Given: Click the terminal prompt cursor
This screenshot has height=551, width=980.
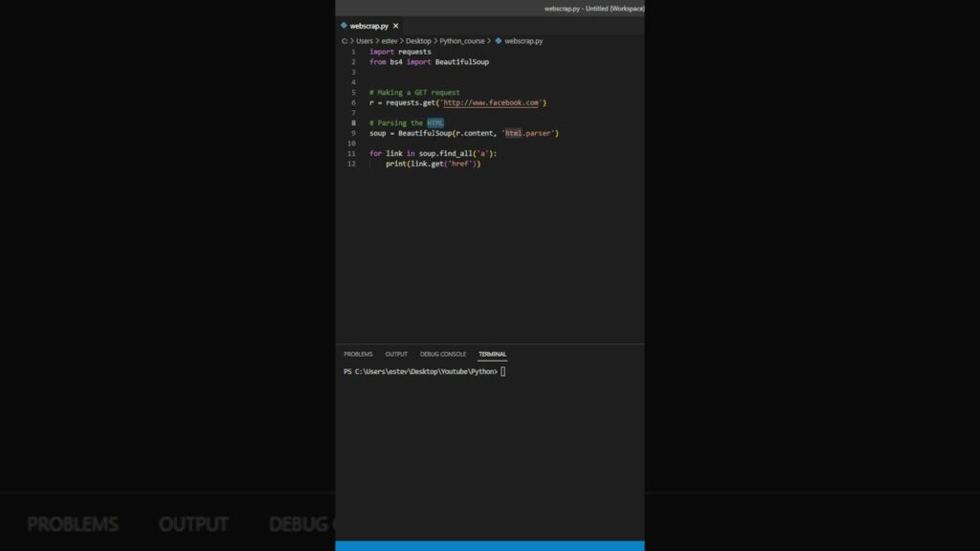Looking at the screenshot, I should click(x=502, y=371).
